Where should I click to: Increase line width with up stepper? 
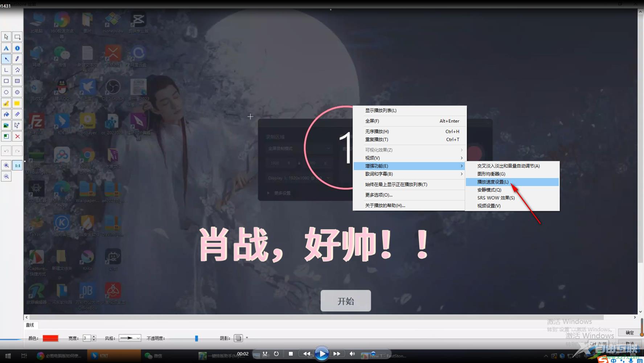pos(94,336)
